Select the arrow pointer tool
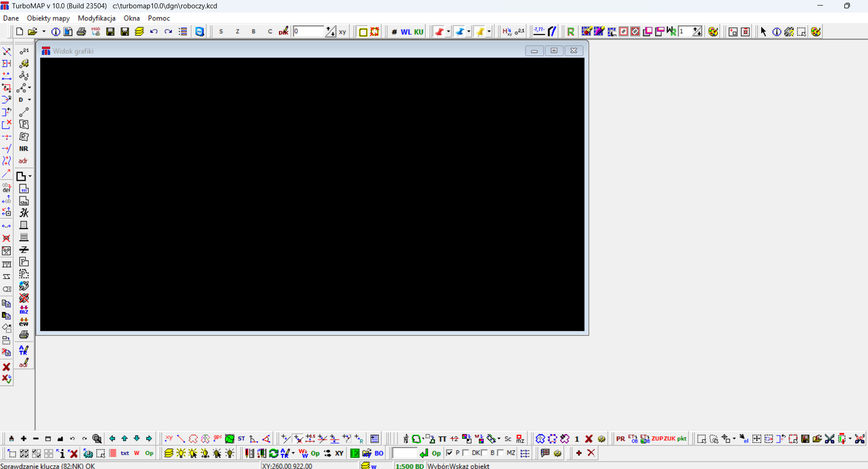 (x=763, y=32)
